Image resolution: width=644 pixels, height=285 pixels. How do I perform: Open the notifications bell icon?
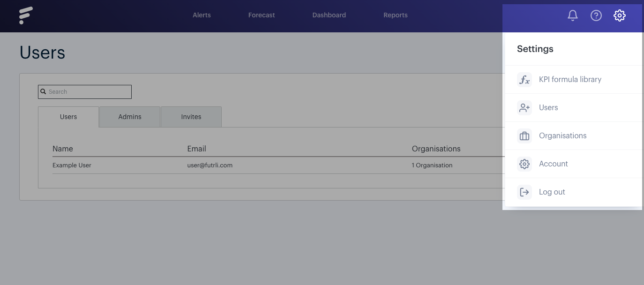572,15
